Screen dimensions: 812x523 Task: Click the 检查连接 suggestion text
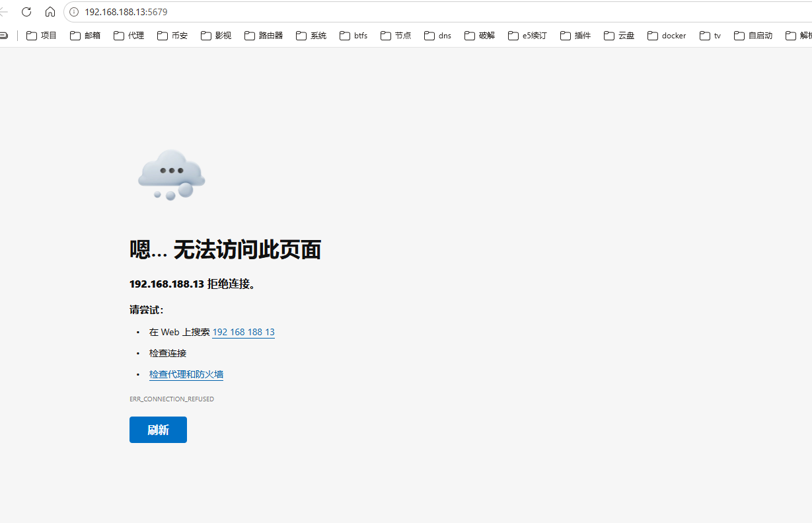[x=168, y=353]
